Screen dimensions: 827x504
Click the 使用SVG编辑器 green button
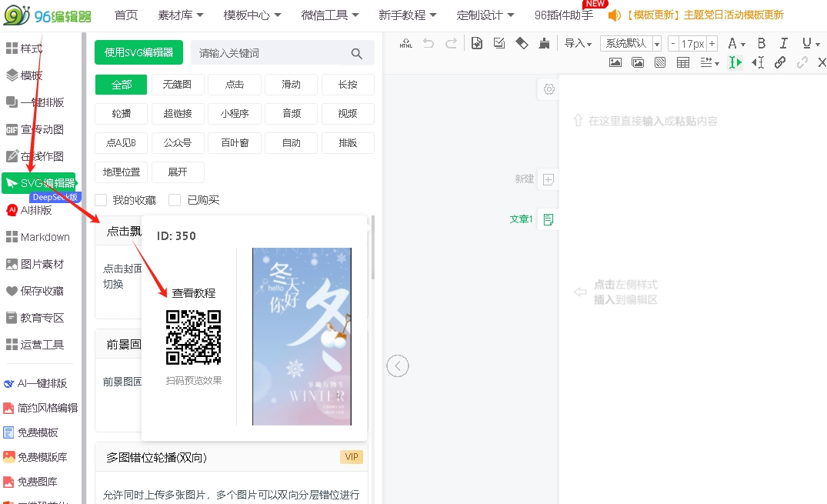(x=138, y=53)
